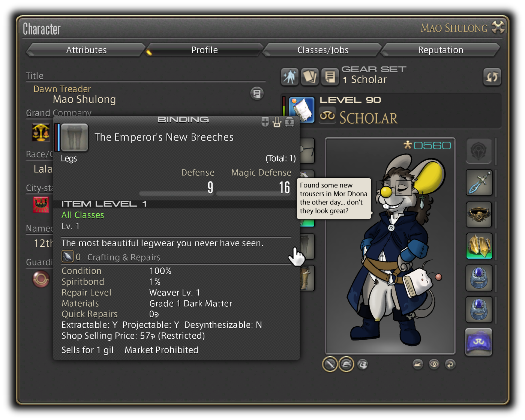Open glamour plates sparkling figure icon
This screenshot has width=525, height=420.
tap(289, 77)
